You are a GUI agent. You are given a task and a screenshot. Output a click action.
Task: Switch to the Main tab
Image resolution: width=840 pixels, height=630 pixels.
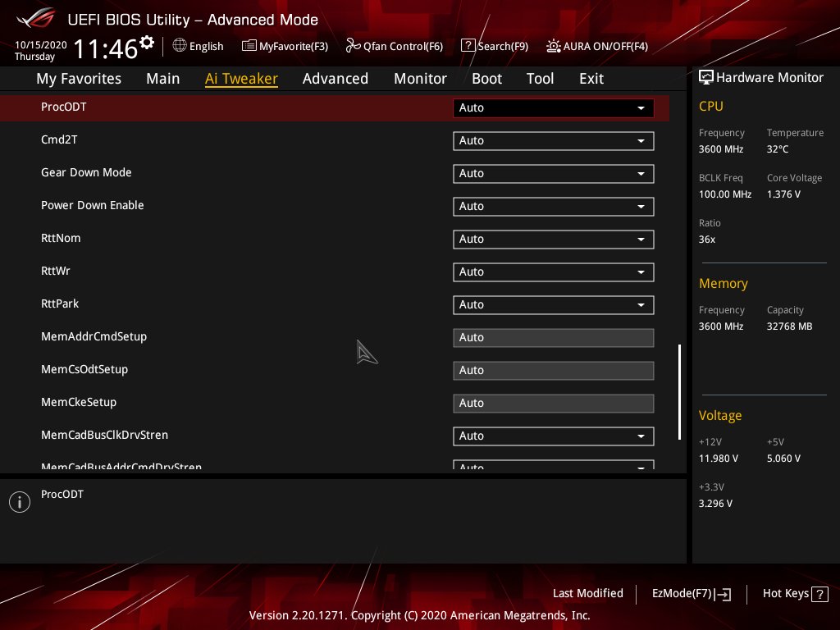(x=163, y=79)
